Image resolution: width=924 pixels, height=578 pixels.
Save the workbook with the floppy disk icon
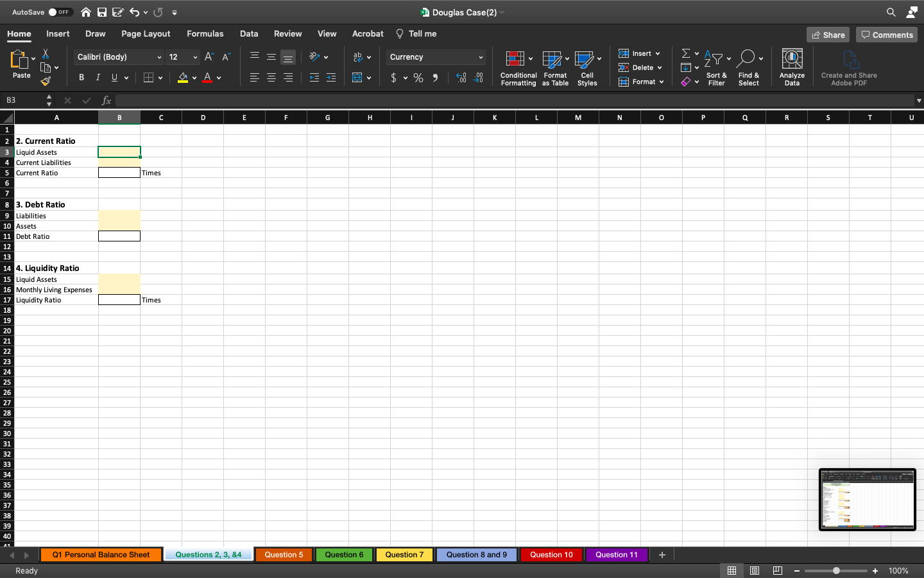tap(102, 12)
